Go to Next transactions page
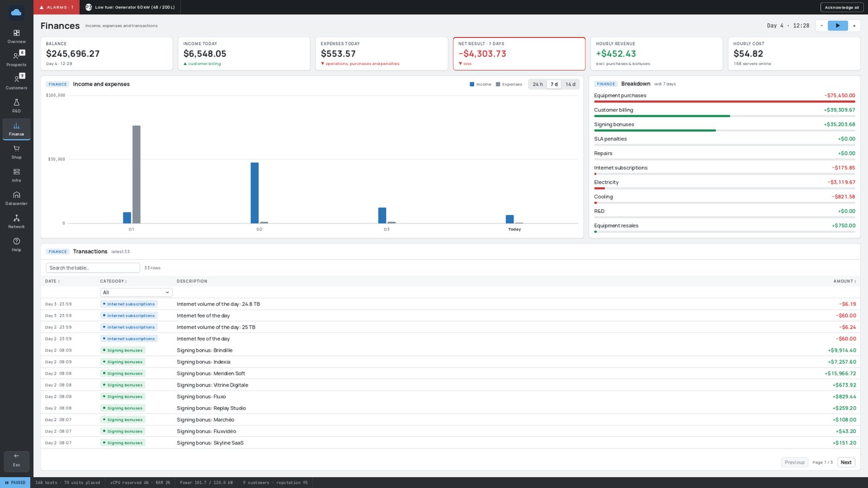Screen dimensions: 868x488 pos(846,463)
